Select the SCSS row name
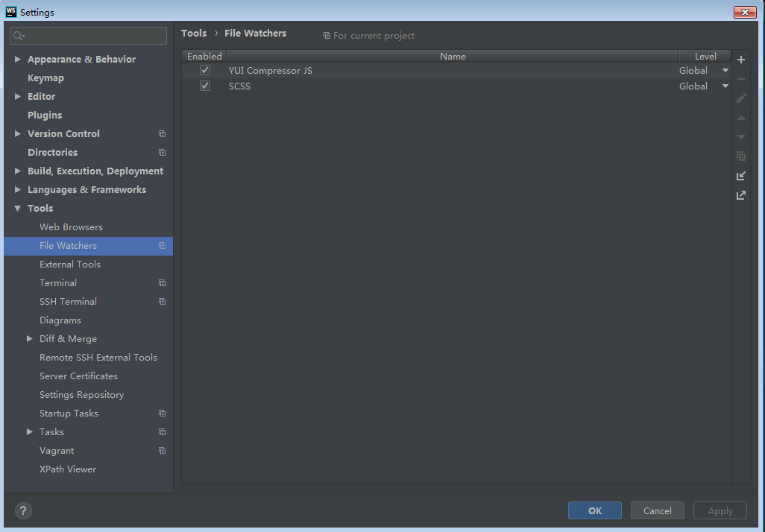Image resolution: width=765 pixels, height=532 pixels. (239, 86)
